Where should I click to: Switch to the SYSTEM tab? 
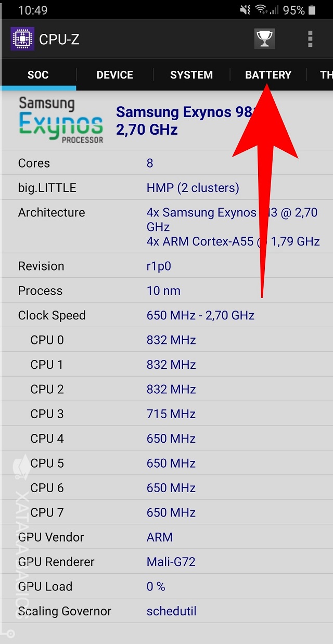191,75
